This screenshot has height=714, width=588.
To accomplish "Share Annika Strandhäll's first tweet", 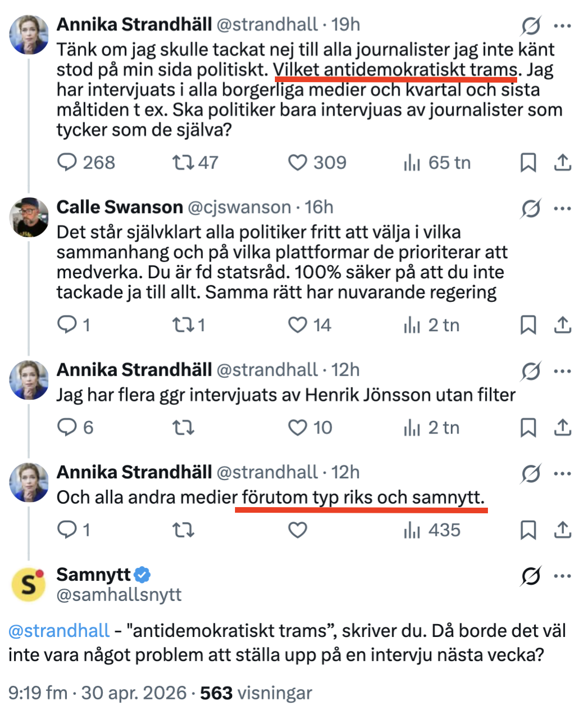I will point(562,162).
